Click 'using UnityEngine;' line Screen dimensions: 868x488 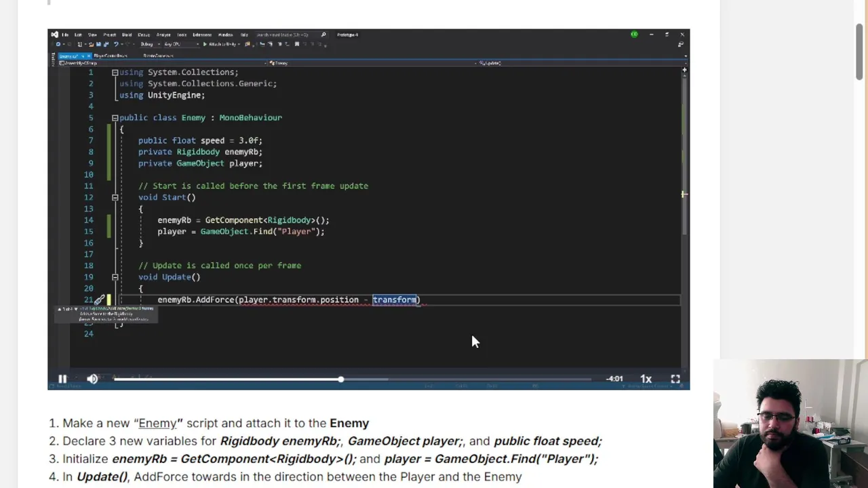tap(162, 95)
